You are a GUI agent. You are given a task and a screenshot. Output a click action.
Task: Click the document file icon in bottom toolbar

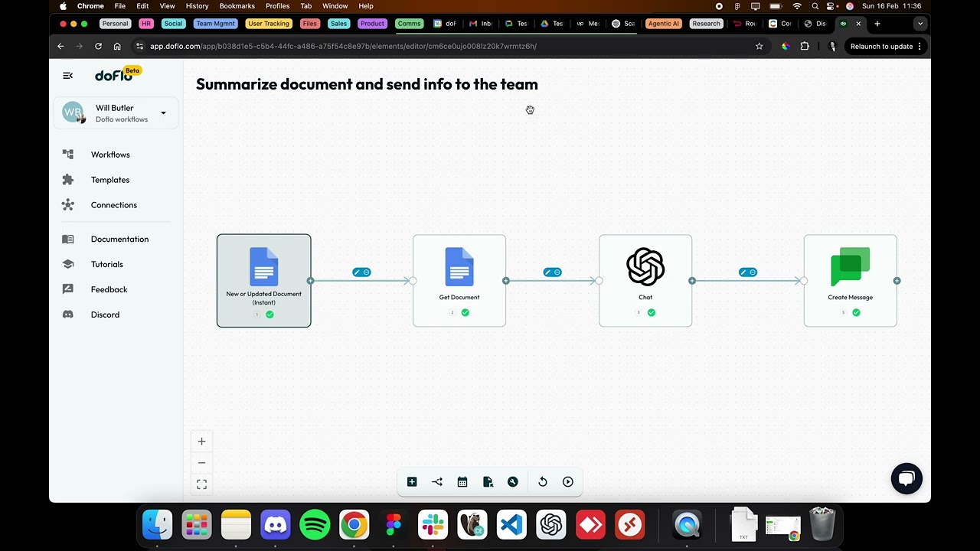(488, 481)
